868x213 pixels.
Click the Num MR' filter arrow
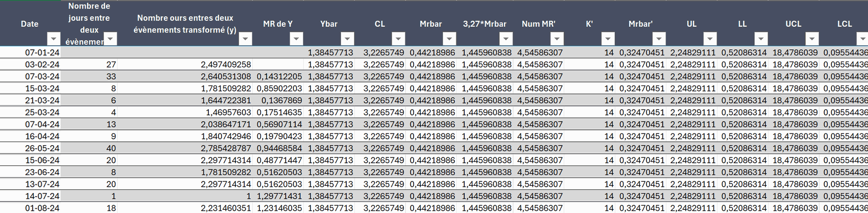pyautogui.click(x=557, y=39)
